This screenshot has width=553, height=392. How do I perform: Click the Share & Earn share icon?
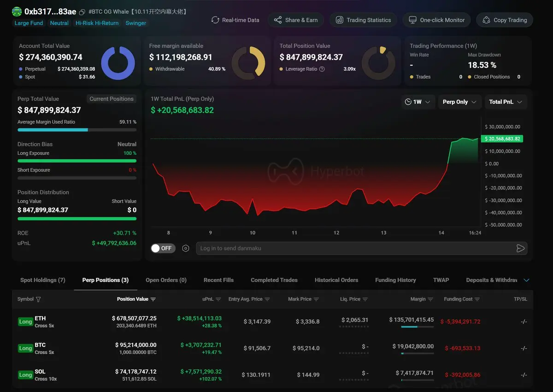(x=278, y=20)
